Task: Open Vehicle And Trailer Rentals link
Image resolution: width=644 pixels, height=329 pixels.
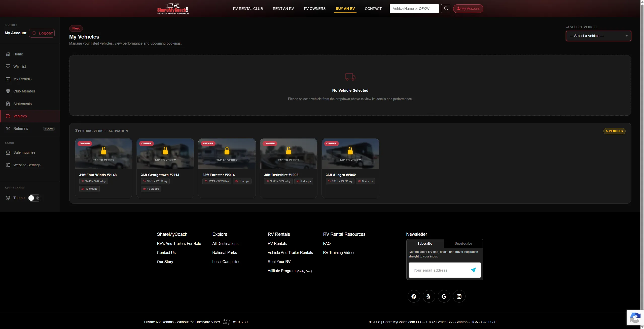Action: [x=290, y=253]
